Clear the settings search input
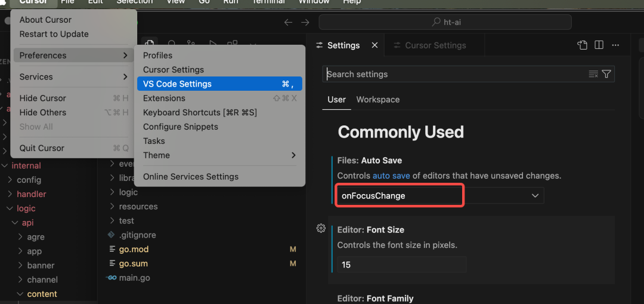 pos(593,74)
